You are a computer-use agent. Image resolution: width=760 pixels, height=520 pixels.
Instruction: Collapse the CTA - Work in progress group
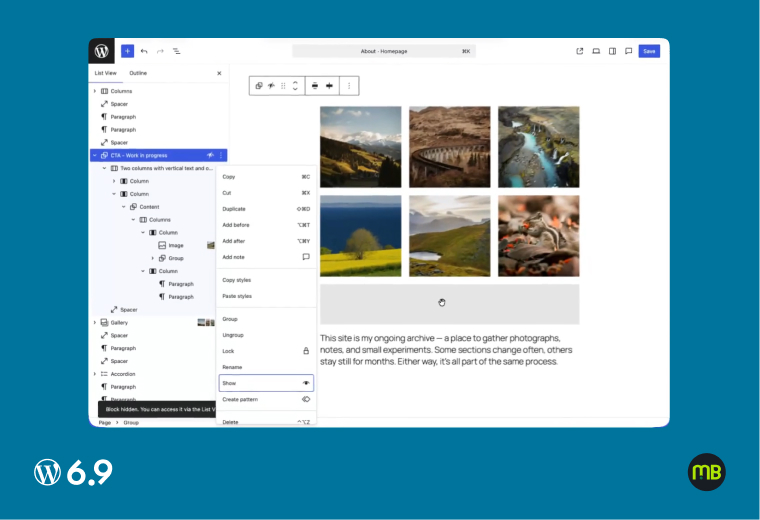click(95, 155)
